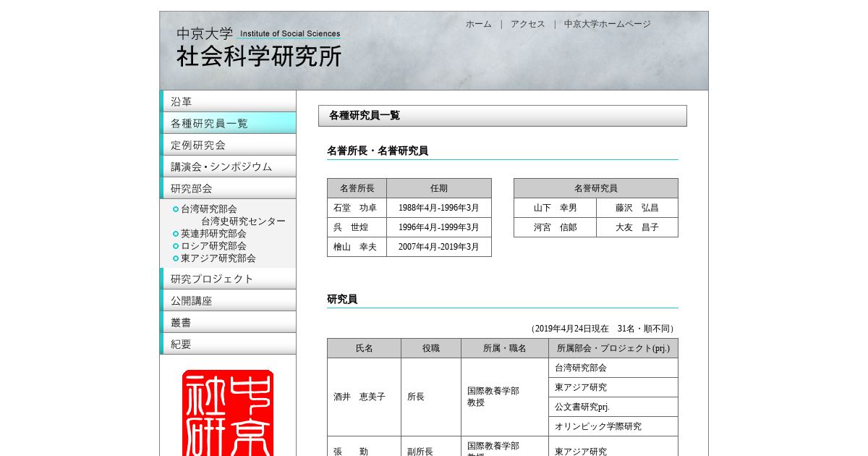Click the 名誉研究員 table header
The width and height of the screenshot is (868, 456).
(596, 188)
